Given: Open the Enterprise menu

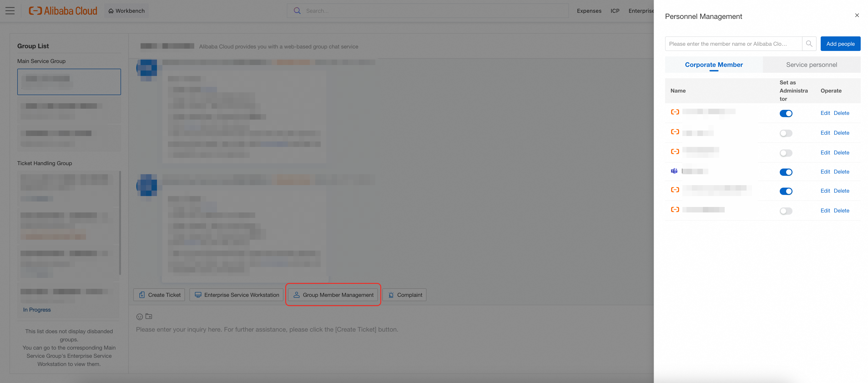Looking at the screenshot, I should tap(641, 11).
